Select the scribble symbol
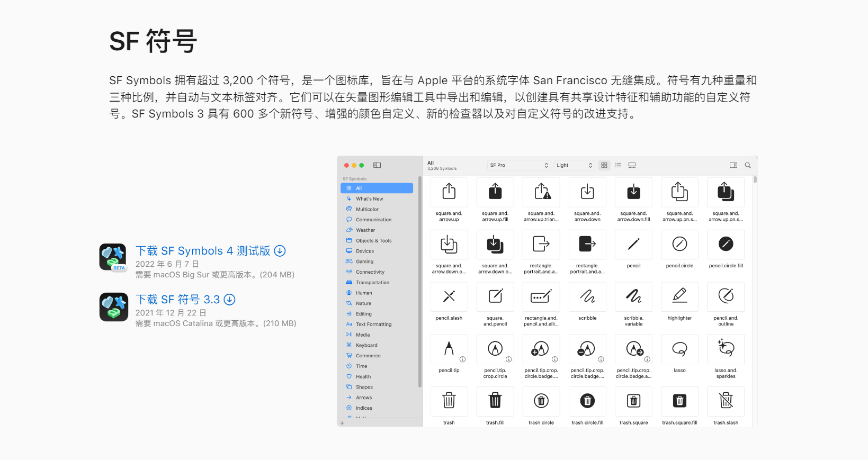This screenshot has width=868, height=460. [587, 296]
